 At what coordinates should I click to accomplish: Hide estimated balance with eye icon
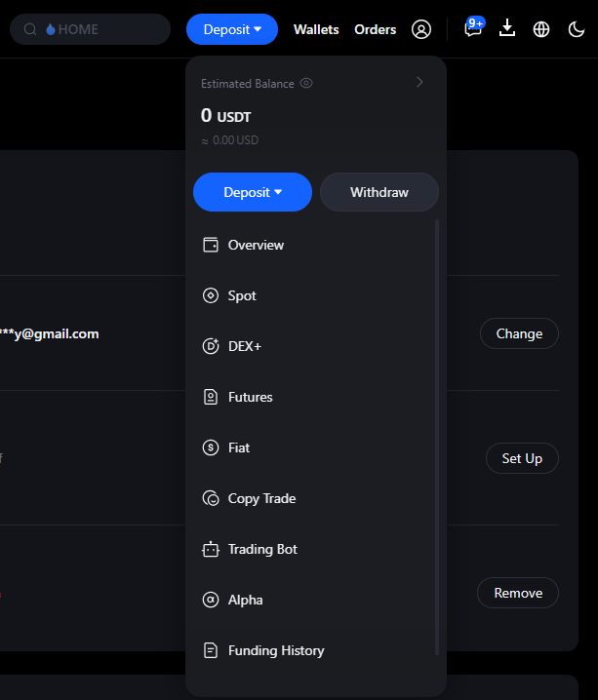[306, 83]
